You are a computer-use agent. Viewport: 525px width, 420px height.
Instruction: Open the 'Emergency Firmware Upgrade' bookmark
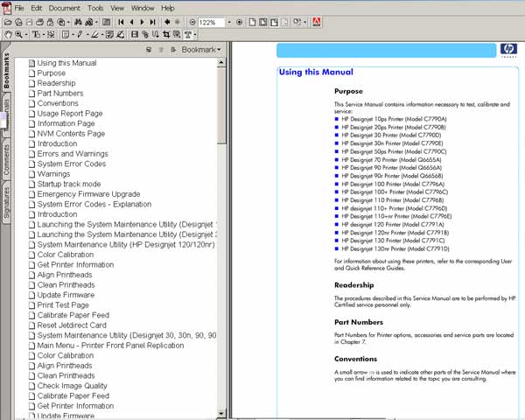(x=88, y=194)
